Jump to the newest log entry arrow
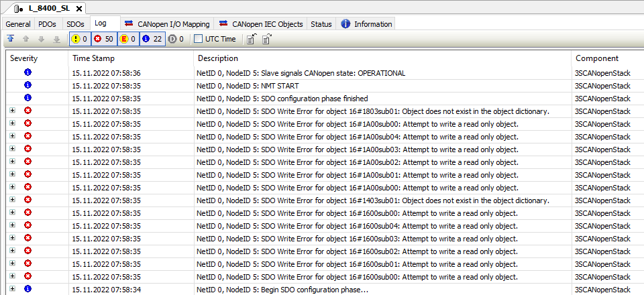 click(10, 39)
